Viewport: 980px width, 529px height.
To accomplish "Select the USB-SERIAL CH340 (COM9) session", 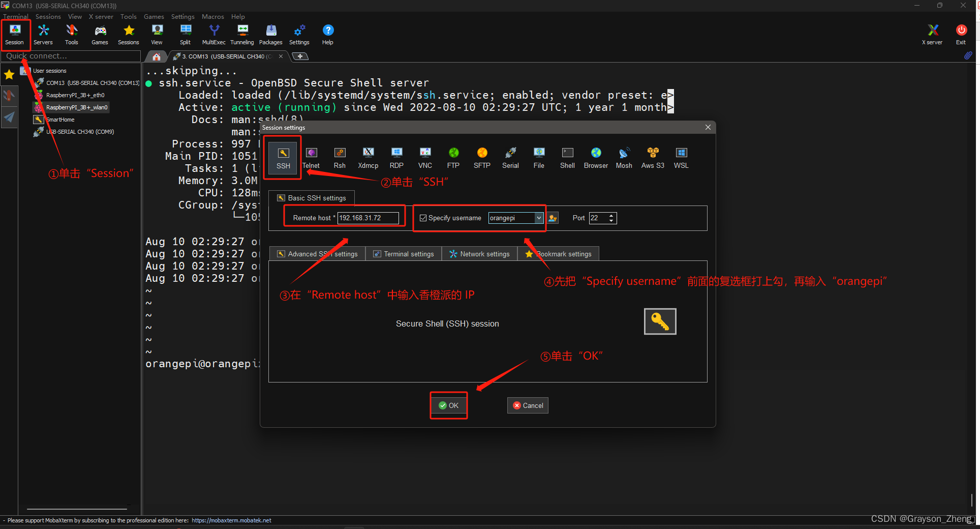I will [74, 132].
